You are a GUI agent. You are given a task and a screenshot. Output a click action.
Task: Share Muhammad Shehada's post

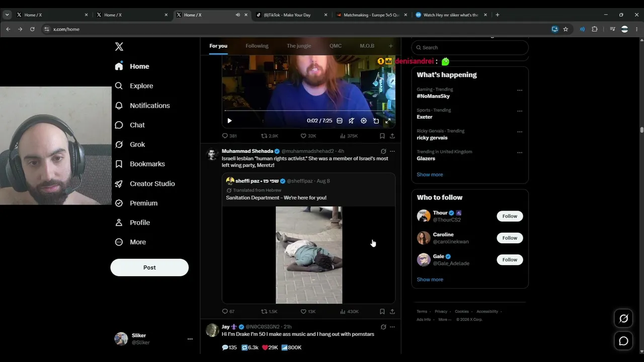[x=392, y=311]
